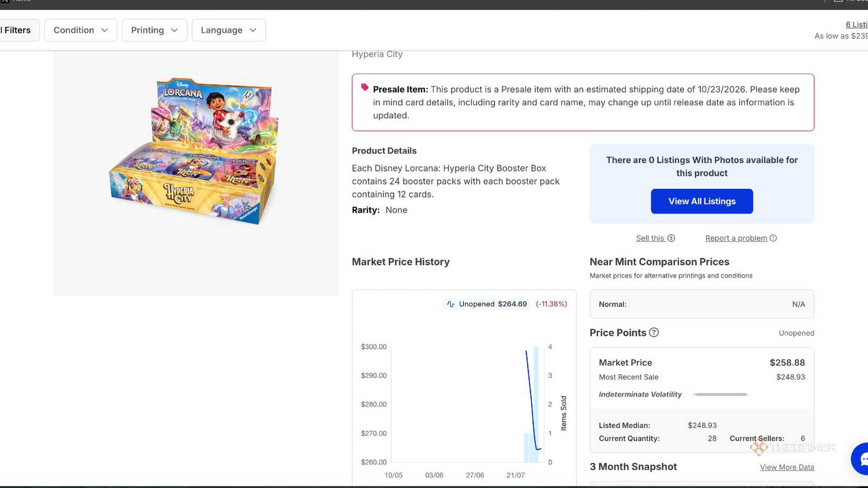
Task: Click the Market Price value $258.88
Action: [x=787, y=362]
